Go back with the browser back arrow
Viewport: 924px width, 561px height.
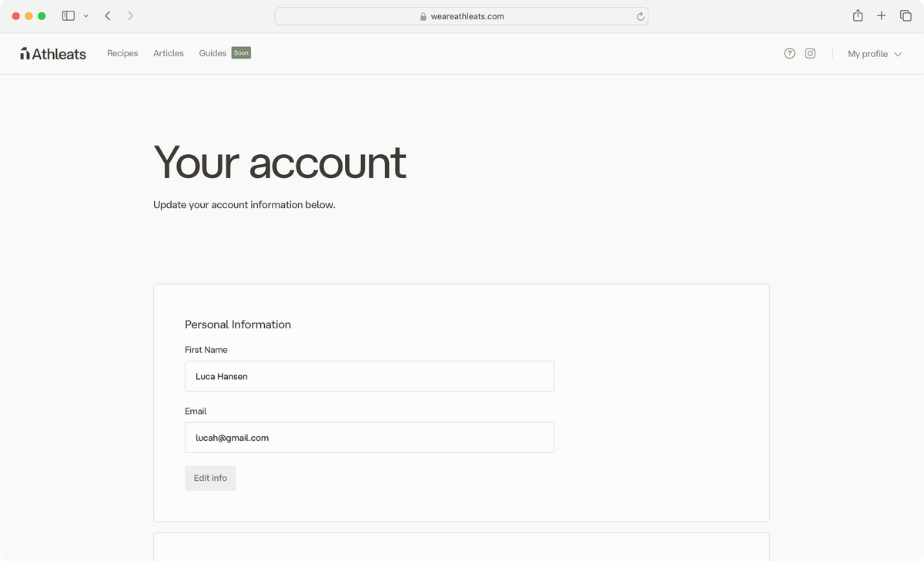tap(108, 15)
